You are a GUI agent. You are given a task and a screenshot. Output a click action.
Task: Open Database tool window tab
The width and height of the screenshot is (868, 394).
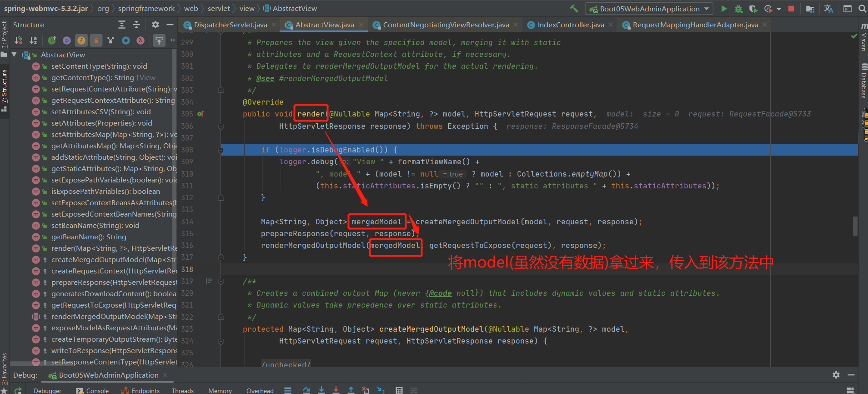[863, 81]
